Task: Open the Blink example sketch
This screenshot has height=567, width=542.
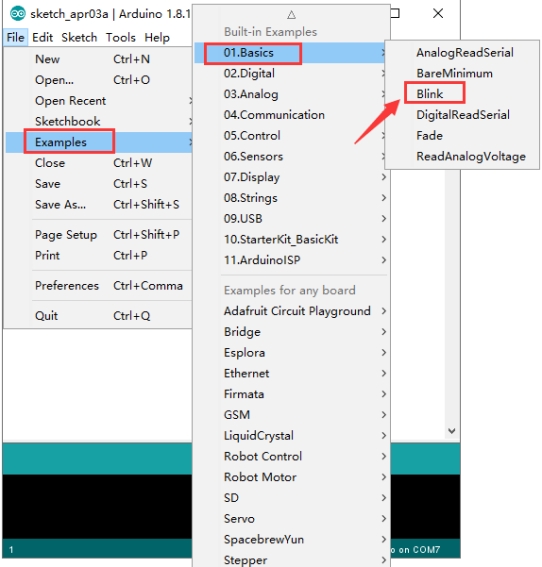Action: coord(430,94)
